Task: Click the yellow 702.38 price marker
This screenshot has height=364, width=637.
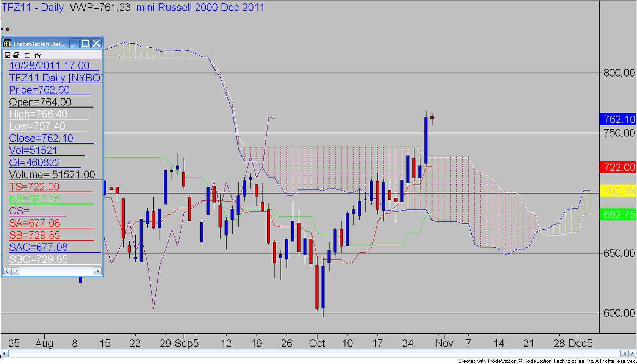Action: (618, 191)
